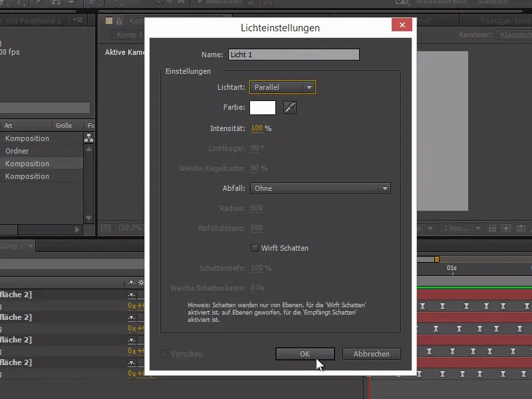Click the composition label color swatch

(x=109, y=21)
